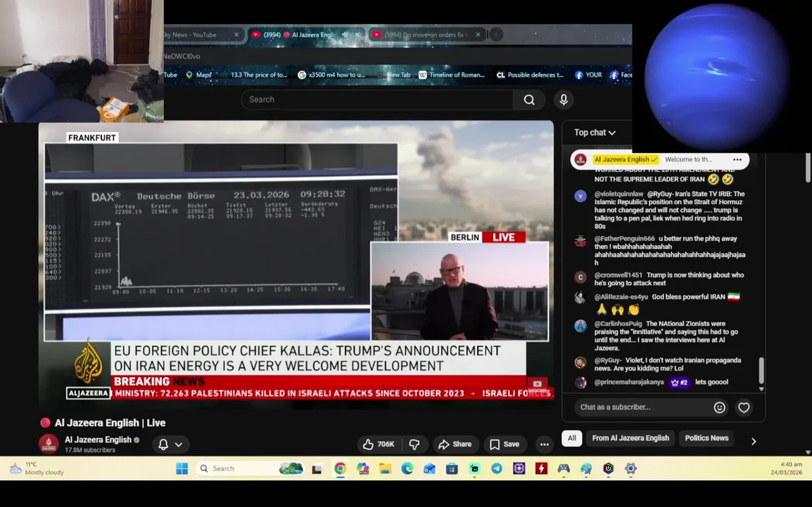
Task: Open the 13.3 The price of to... bookmark
Action: click(x=253, y=75)
